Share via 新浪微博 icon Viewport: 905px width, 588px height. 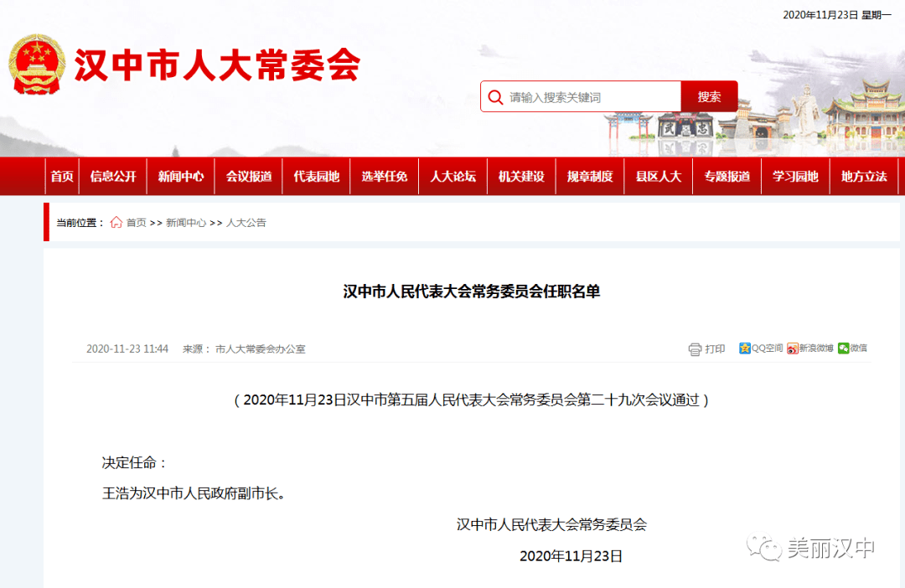point(793,348)
